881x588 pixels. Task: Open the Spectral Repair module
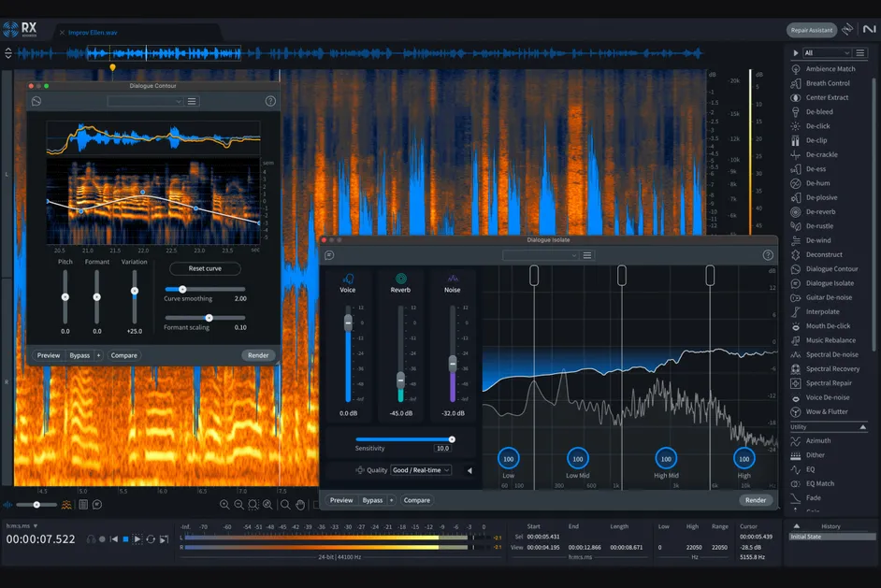[822, 383]
